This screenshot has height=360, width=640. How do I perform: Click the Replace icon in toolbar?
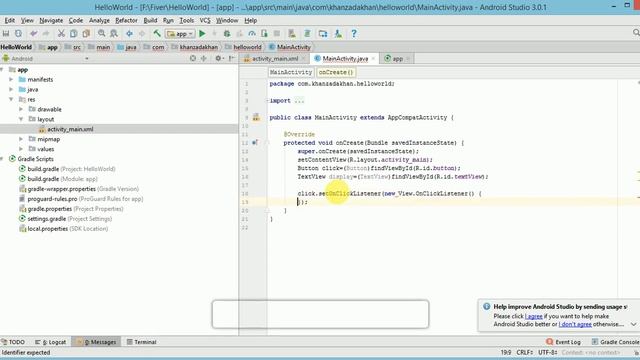(114, 33)
